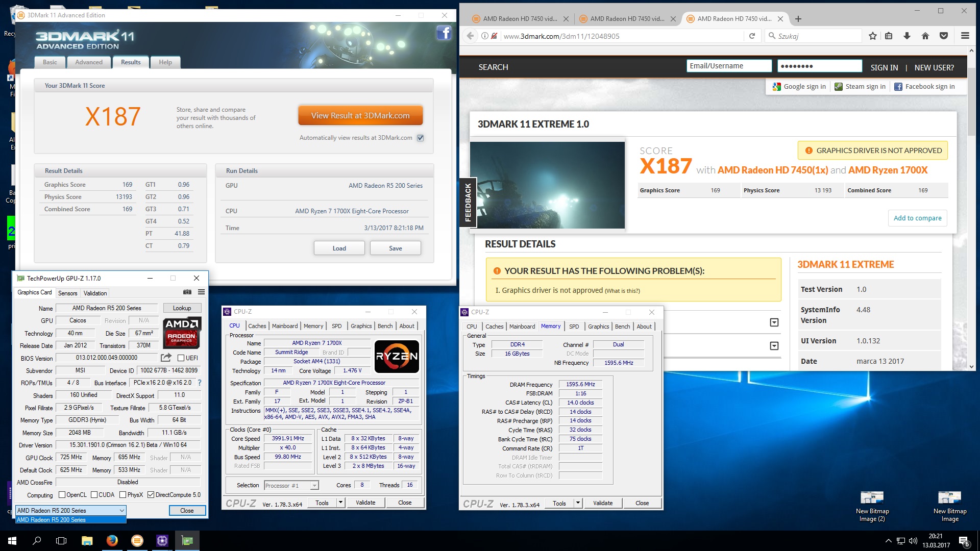Image resolution: width=980 pixels, height=551 pixels.
Task: Click the 'What is this?' driver link
Action: [x=622, y=291]
